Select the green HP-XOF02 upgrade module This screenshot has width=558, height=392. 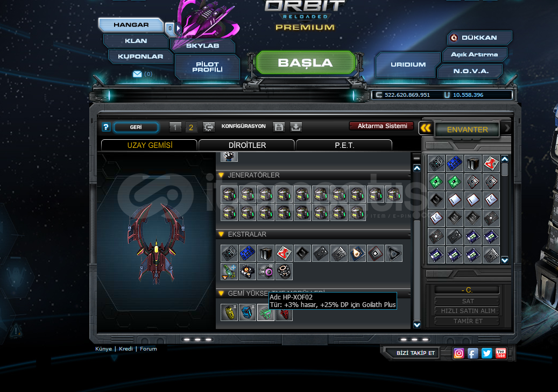pyautogui.click(x=266, y=313)
